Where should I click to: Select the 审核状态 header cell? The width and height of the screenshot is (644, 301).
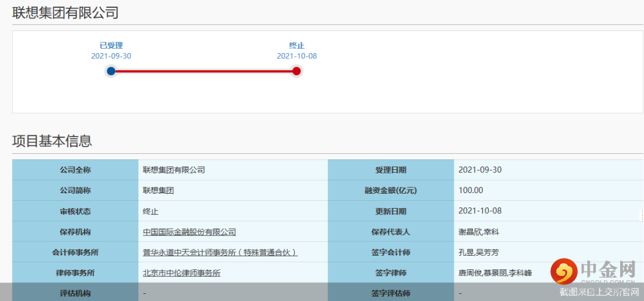75,212
